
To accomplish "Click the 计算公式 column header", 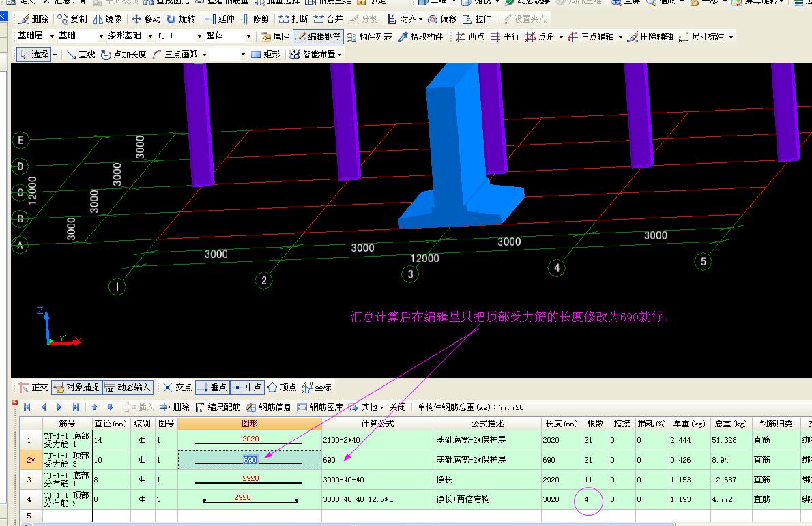I will coord(377,424).
